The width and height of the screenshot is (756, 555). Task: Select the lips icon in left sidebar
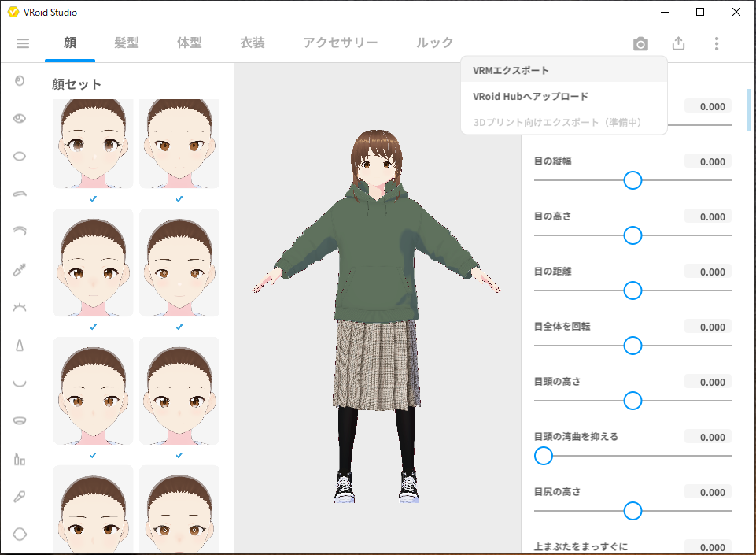click(x=20, y=420)
